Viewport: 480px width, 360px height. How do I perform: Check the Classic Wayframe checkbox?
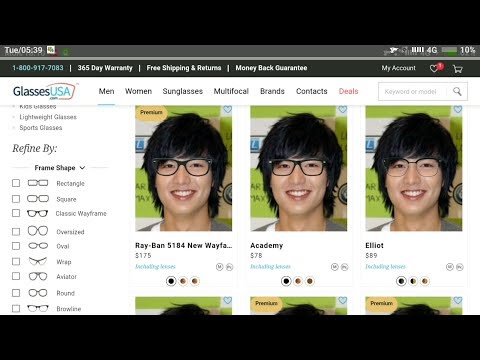(x=16, y=213)
